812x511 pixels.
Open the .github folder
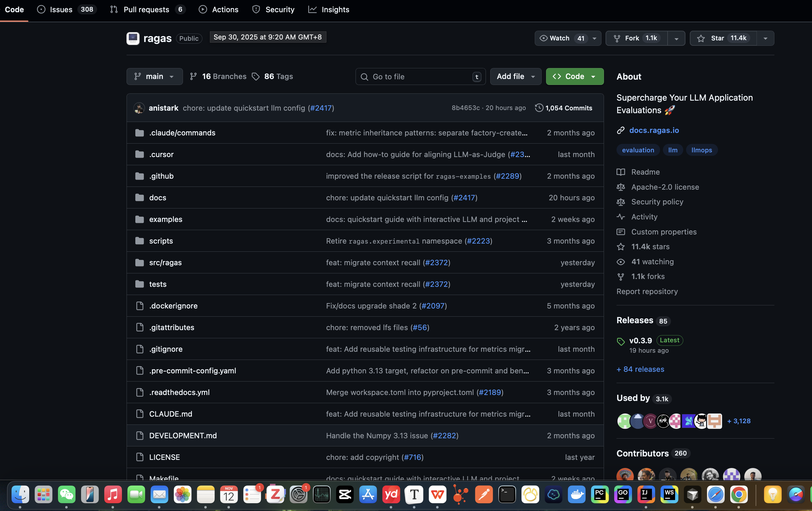tap(161, 176)
